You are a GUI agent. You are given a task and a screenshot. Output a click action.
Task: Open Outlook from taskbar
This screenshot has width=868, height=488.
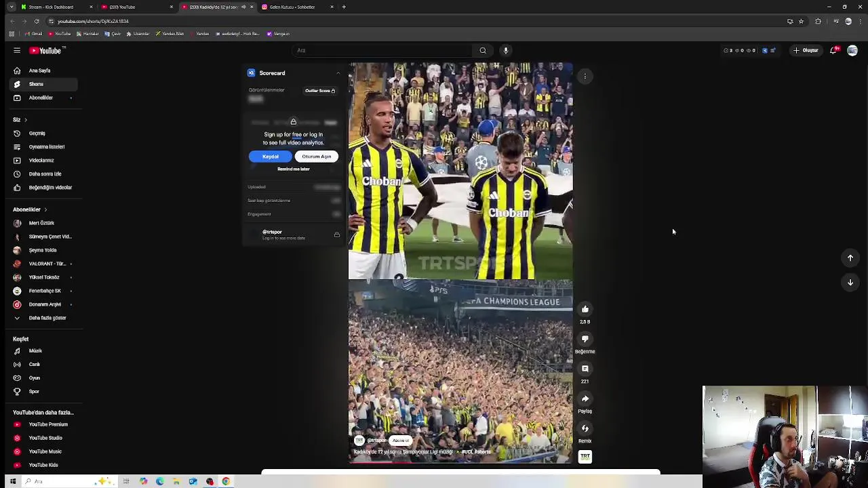pos(193,481)
